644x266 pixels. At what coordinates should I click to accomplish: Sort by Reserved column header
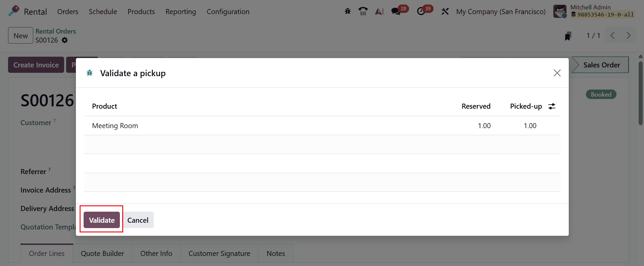pyautogui.click(x=476, y=106)
